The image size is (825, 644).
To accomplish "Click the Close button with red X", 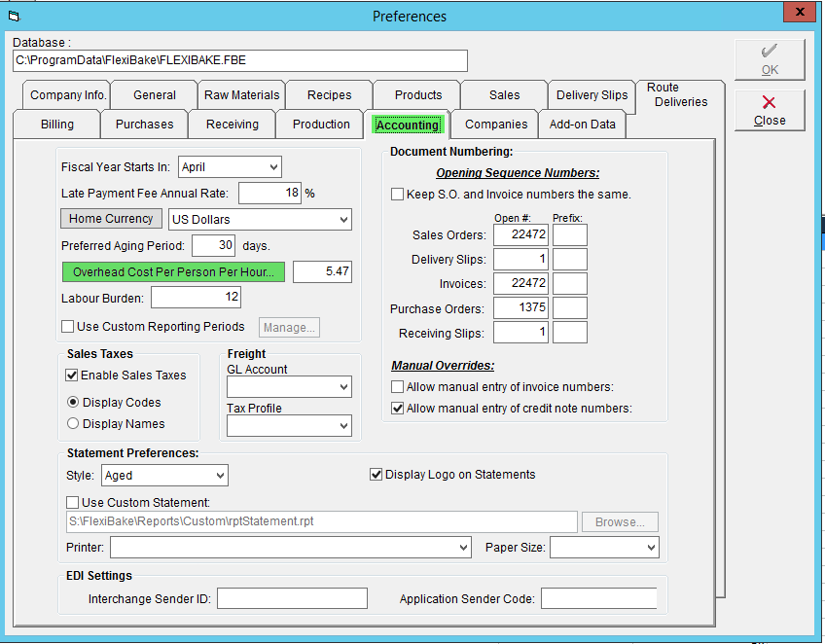I will tap(770, 110).
